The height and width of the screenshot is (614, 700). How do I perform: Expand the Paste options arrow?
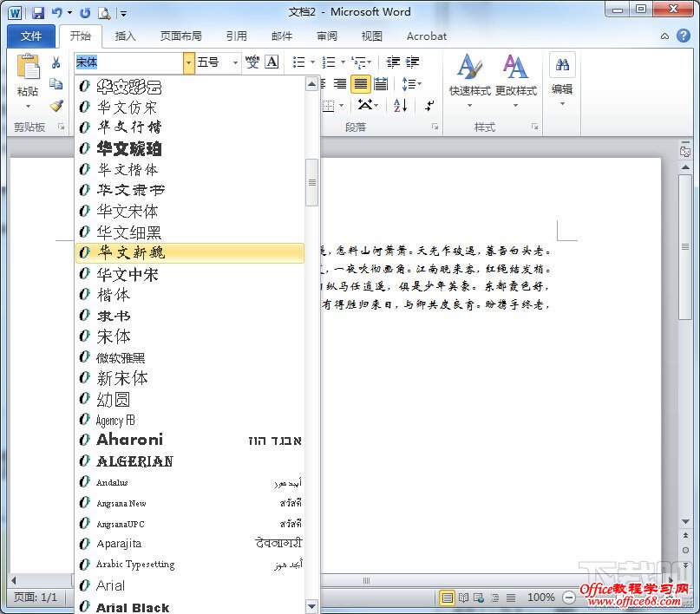28,106
